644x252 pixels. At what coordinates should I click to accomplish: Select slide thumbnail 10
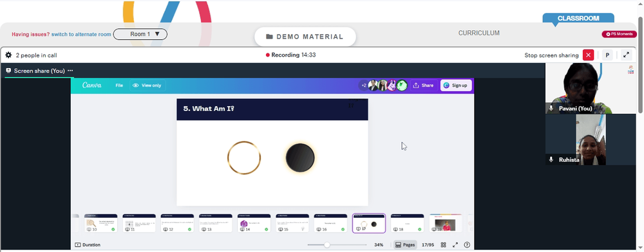pyautogui.click(x=100, y=223)
